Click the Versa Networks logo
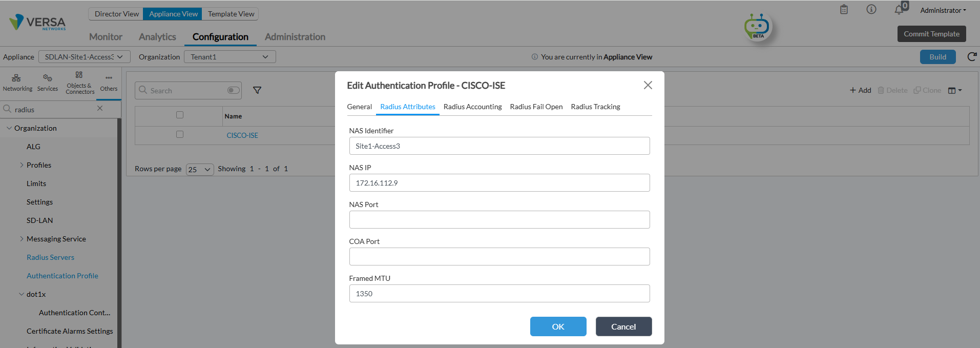Viewport: 980px width, 348px height. tap(38, 22)
